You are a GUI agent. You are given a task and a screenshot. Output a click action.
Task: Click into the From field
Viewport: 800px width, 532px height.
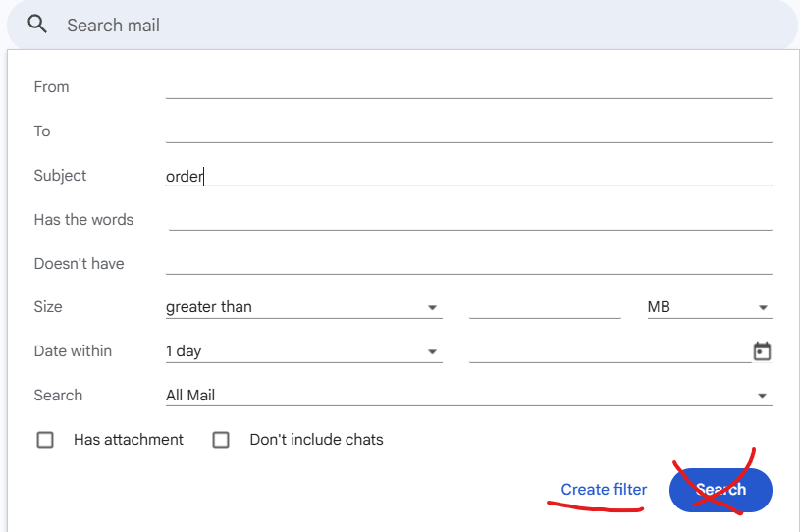tap(468, 86)
